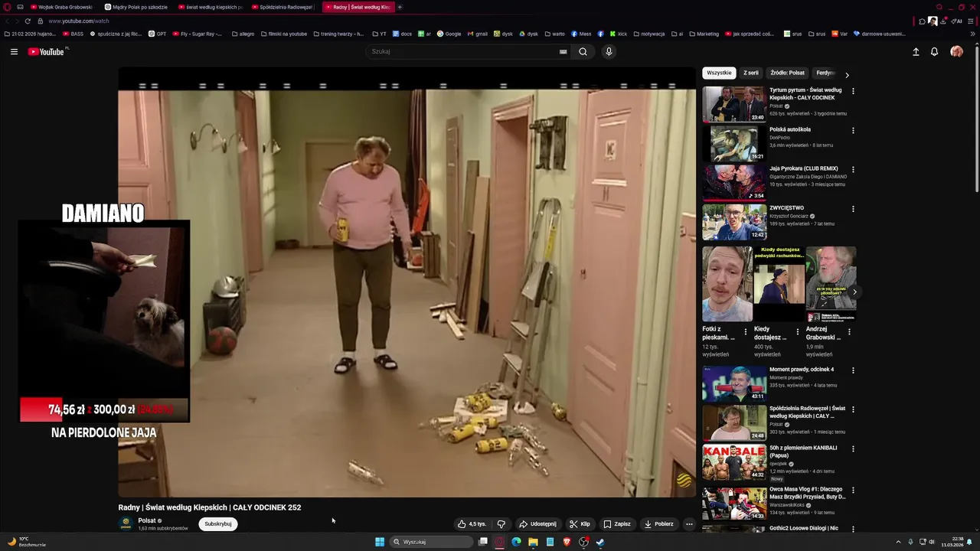
Task: Open Fotki z pieskami short thumbnail
Action: [727, 284]
